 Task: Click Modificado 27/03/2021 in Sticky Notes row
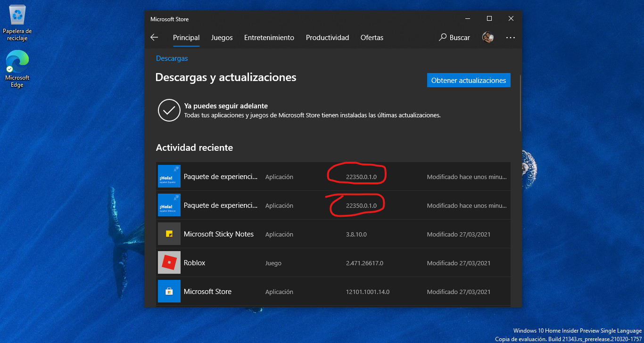tap(459, 235)
